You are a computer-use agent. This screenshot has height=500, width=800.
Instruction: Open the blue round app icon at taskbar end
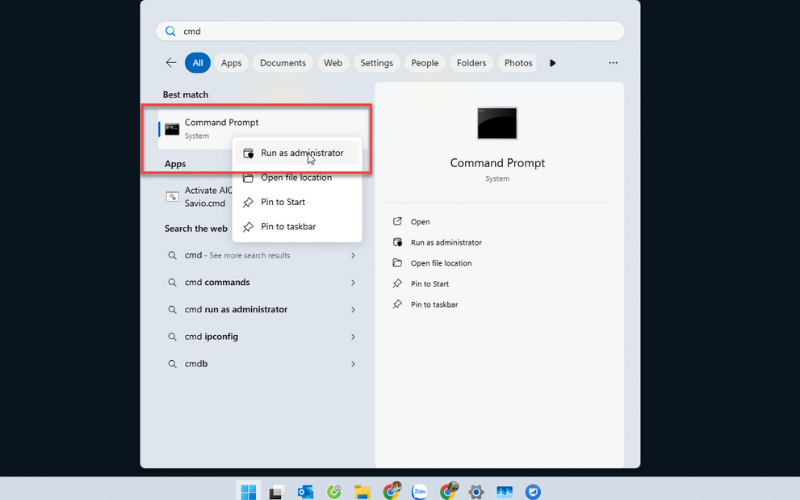pyautogui.click(x=533, y=492)
